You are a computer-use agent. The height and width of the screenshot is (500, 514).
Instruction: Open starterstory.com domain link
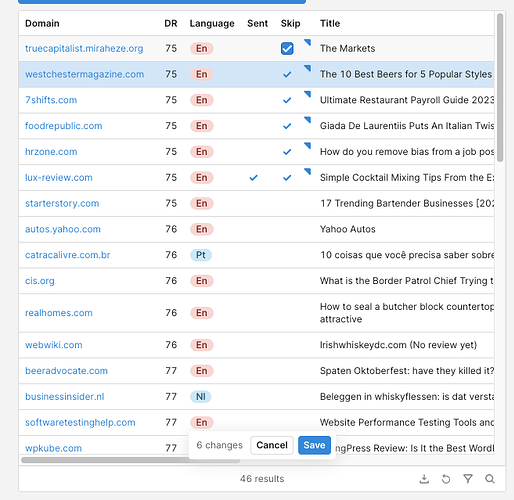[62, 203]
